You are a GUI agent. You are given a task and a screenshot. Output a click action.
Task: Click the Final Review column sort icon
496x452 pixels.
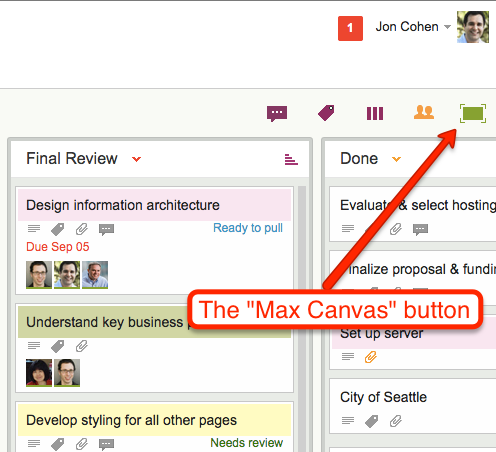(x=291, y=159)
